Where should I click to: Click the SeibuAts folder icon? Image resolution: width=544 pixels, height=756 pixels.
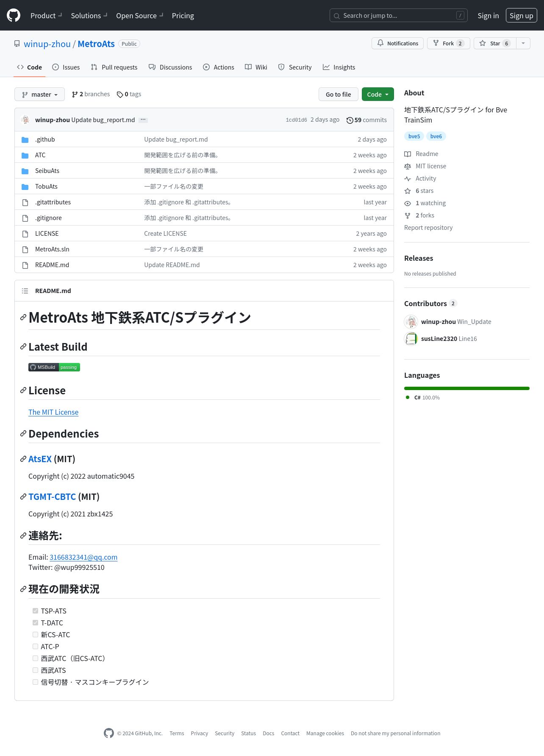tap(25, 171)
